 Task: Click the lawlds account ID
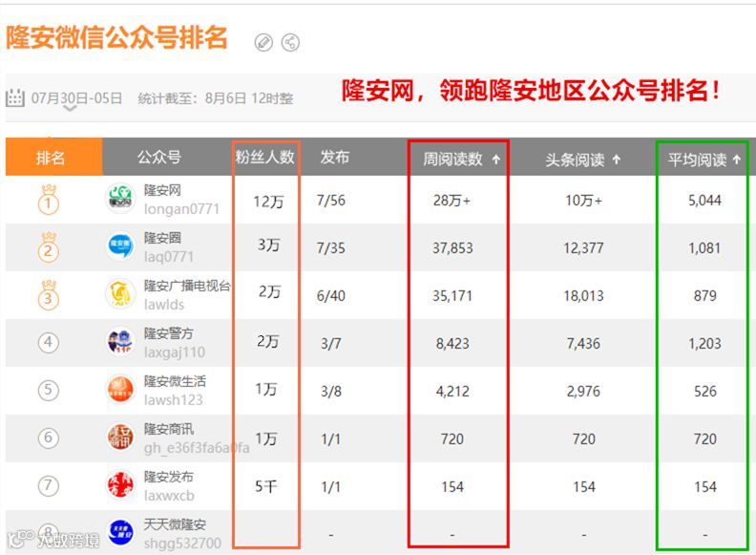(164, 305)
